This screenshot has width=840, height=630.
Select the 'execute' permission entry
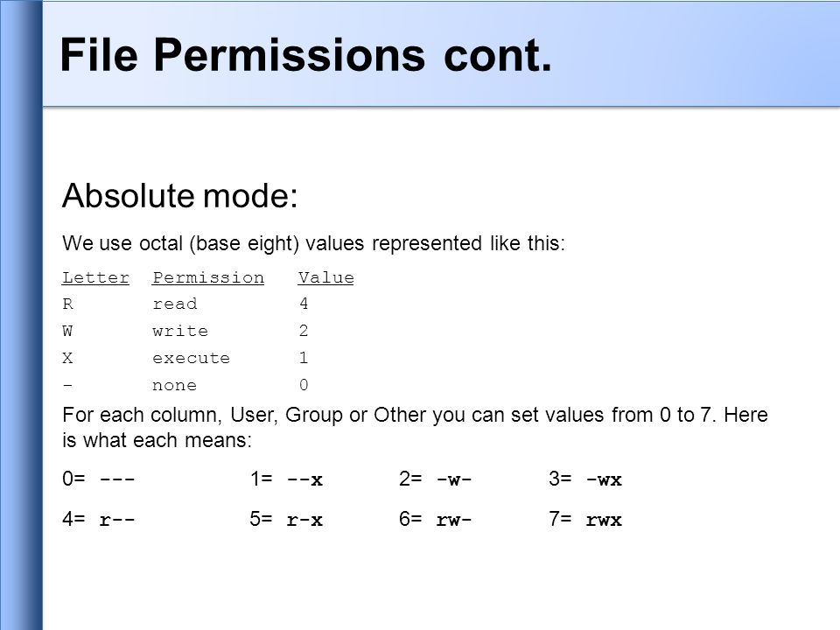point(192,358)
